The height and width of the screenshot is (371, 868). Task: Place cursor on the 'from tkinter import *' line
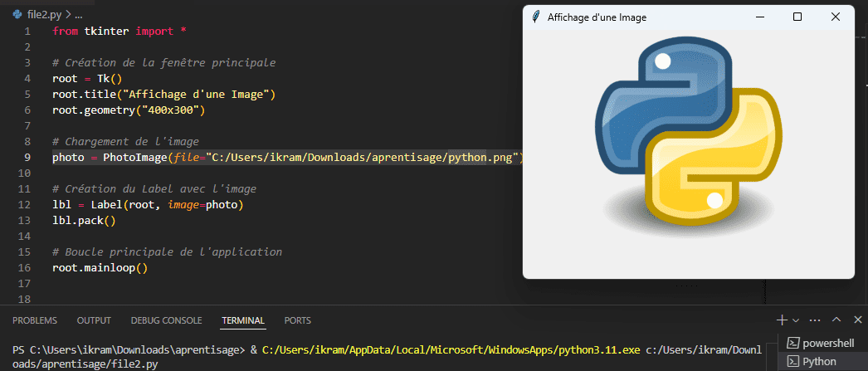119,32
